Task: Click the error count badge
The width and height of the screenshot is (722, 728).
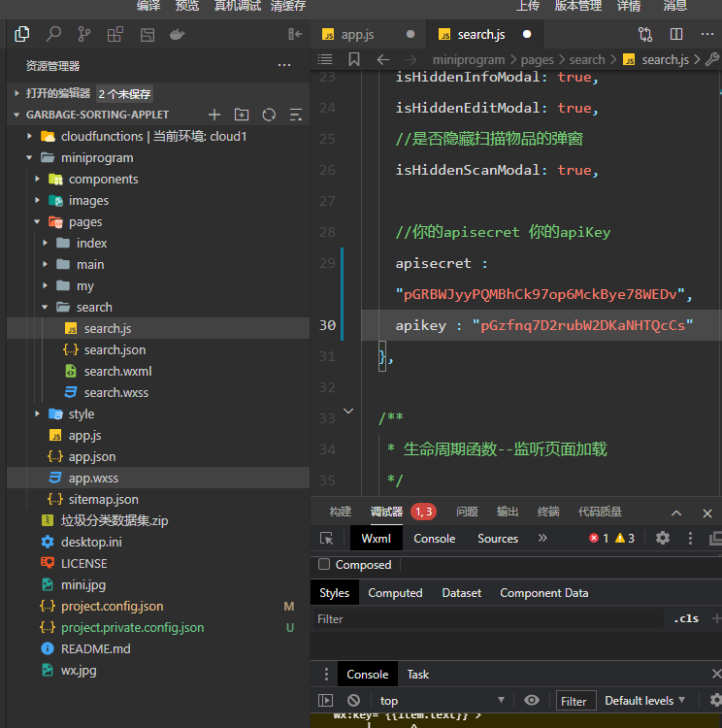Action: pos(599,538)
